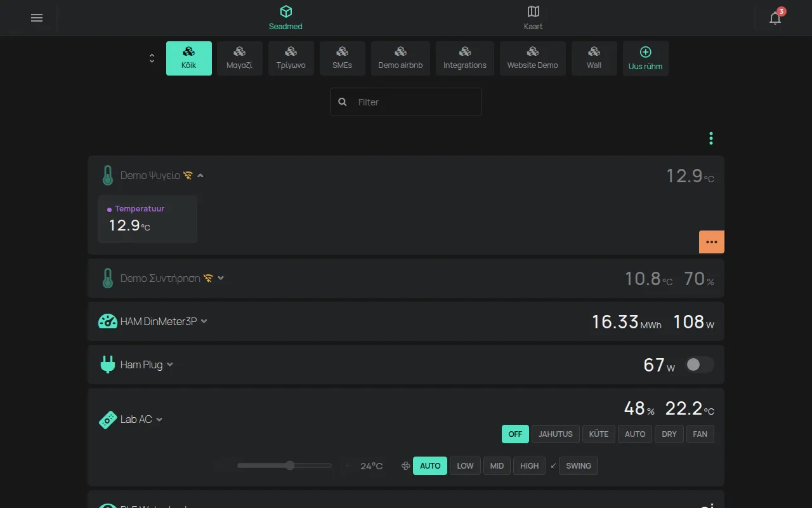Add a new room with Uus ruhm
This screenshot has height=508, width=812.
[x=645, y=58]
